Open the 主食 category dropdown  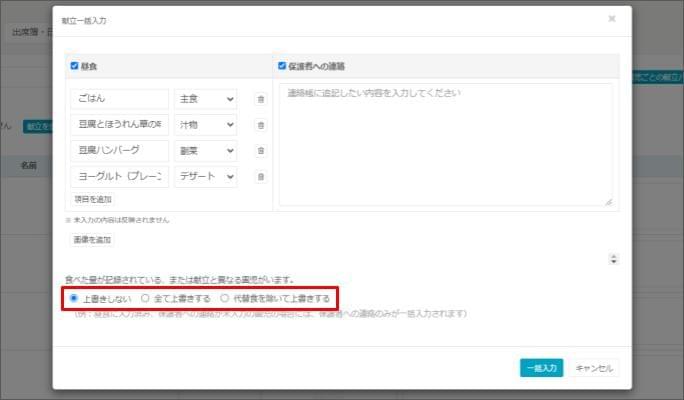[205, 99]
